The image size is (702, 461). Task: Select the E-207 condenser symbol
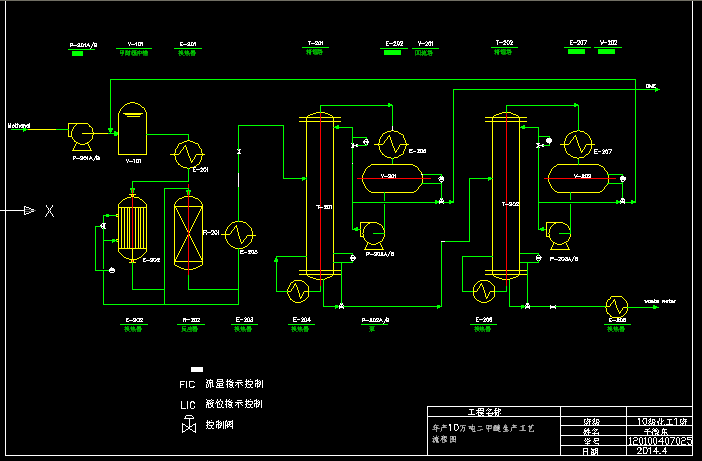coord(575,145)
